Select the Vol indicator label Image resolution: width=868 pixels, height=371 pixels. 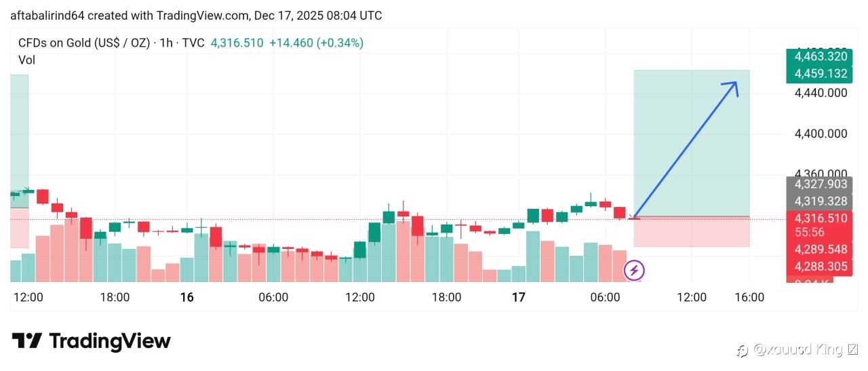pos(26,60)
